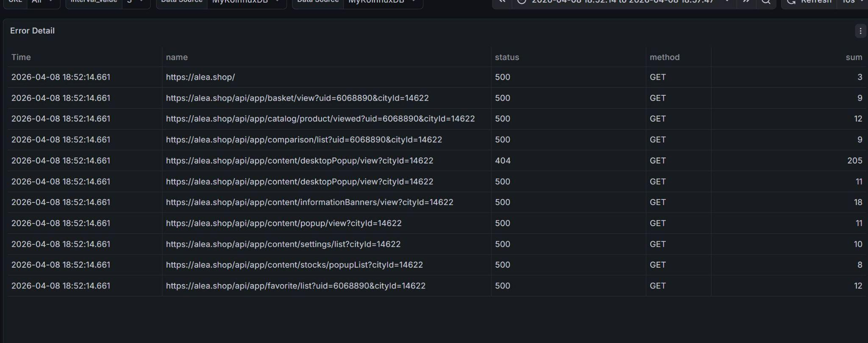Select the desktopPopup/view URL with sum 11
This screenshot has height=343, width=868.
[300, 181]
